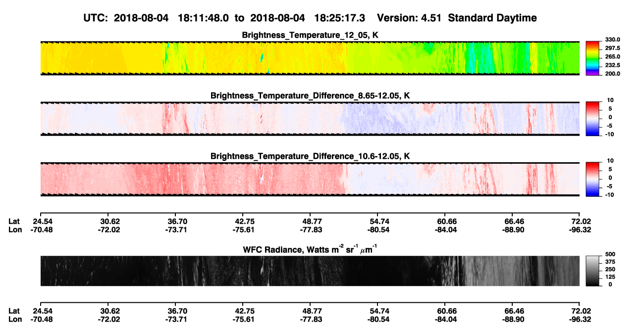
Task: Click the 12.05 brightness temperature image strip
Action: [310, 58]
